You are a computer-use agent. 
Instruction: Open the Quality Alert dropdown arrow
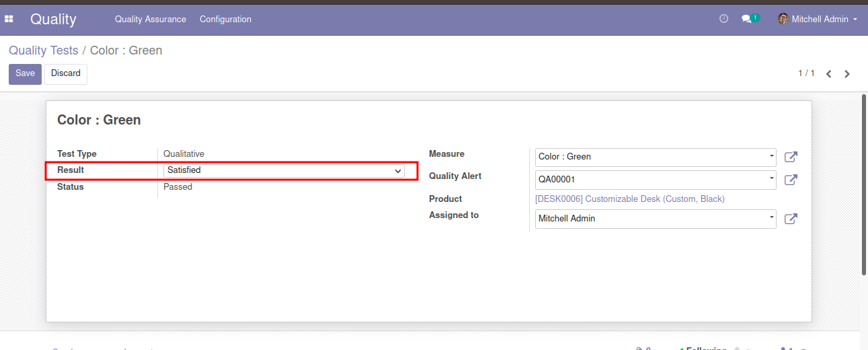pyautogui.click(x=771, y=180)
